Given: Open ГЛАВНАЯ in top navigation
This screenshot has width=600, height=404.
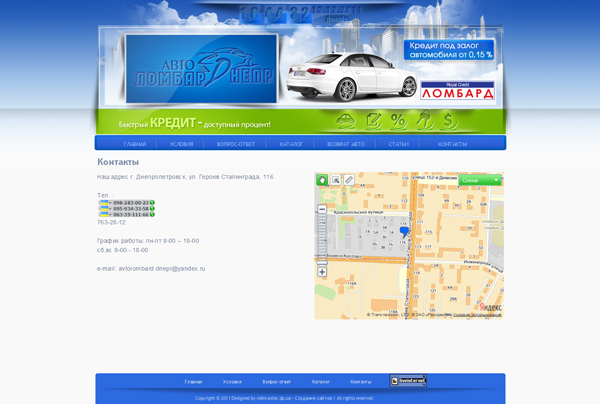Looking at the screenshot, I should (135, 144).
